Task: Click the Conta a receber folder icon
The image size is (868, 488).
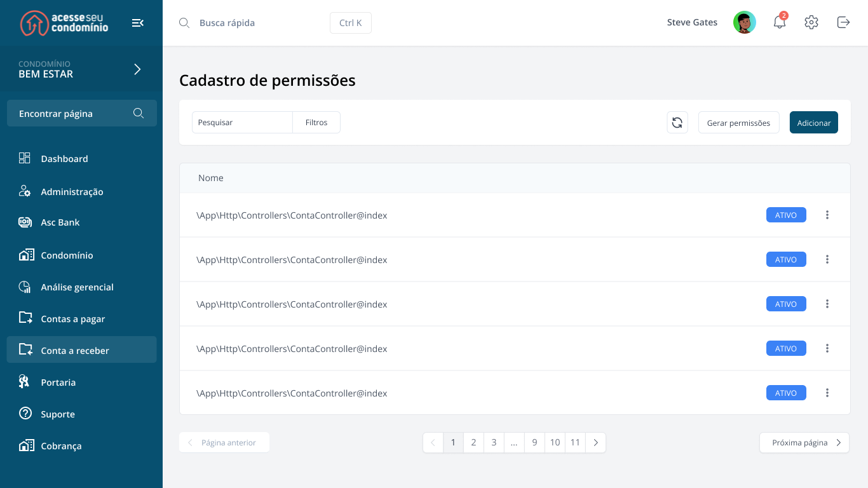Action: click(25, 349)
